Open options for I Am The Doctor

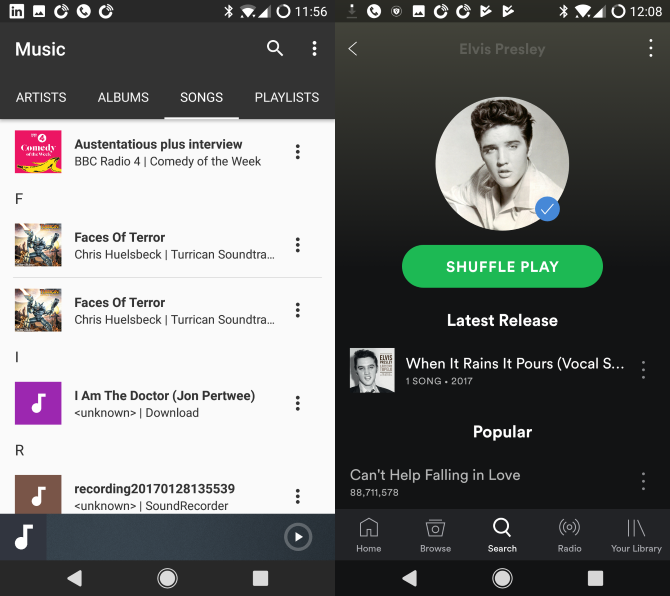(298, 403)
